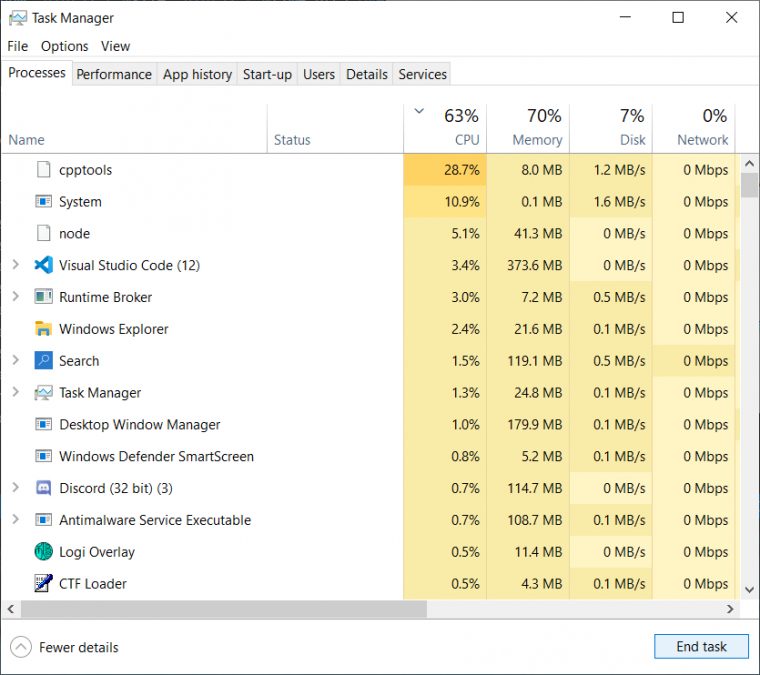The height and width of the screenshot is (675, 760).
Task: Click the End task button
Action: (x=701, y=646)
